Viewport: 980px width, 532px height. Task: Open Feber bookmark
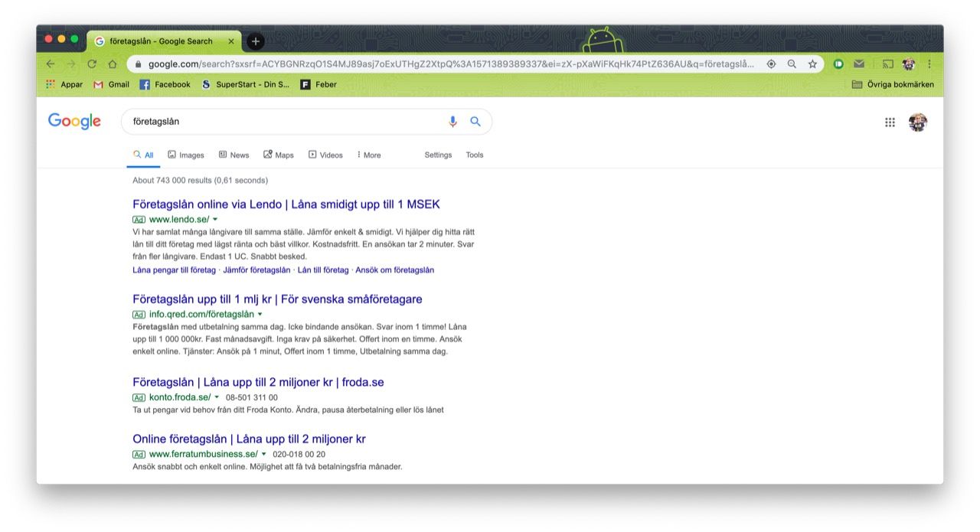[x=318, y=84]
